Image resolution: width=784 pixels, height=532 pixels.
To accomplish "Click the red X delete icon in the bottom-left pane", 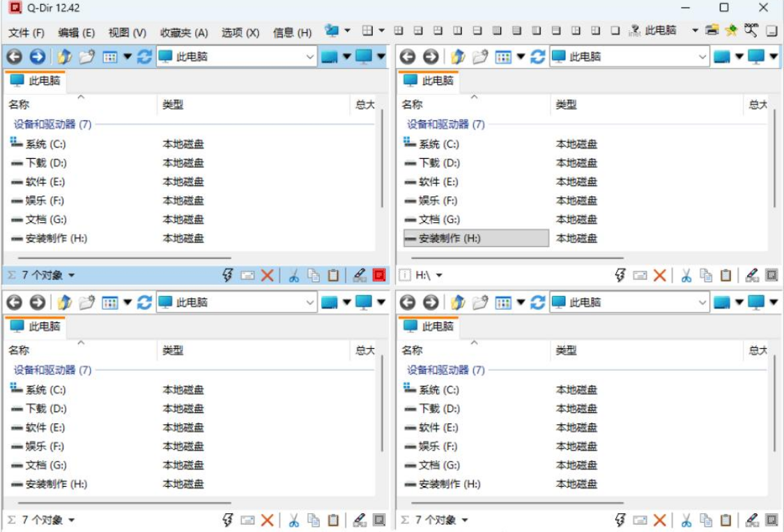I will click(268, 520).
